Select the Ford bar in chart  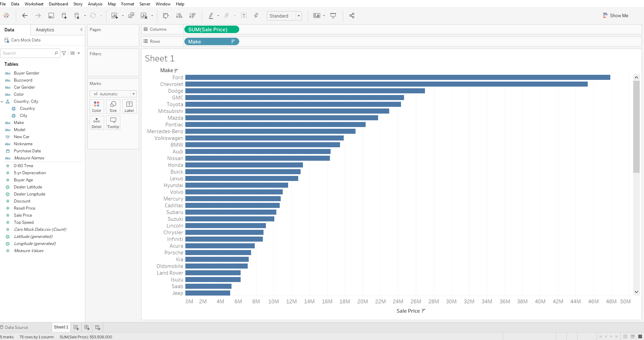click(398, 78)
